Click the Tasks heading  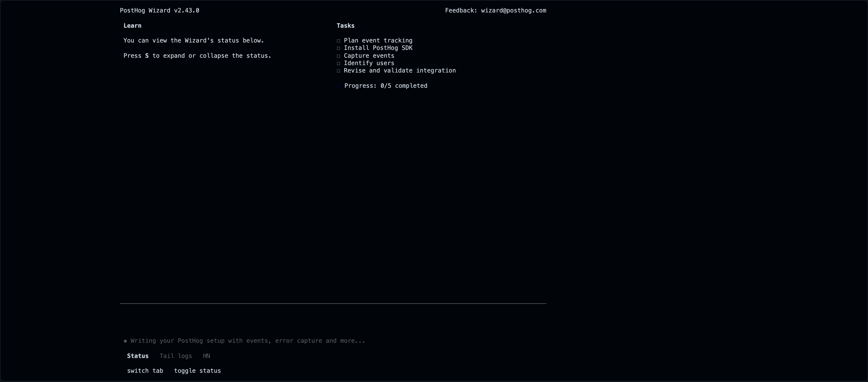tap(345, 26)
